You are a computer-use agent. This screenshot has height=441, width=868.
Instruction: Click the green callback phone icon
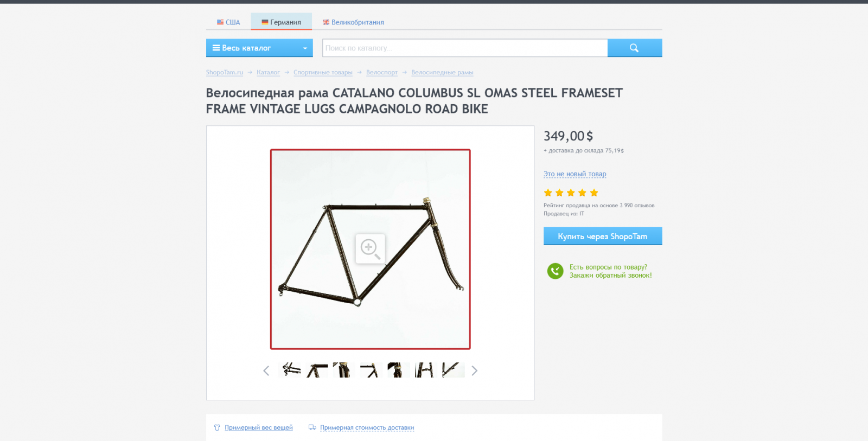[555, 271]
